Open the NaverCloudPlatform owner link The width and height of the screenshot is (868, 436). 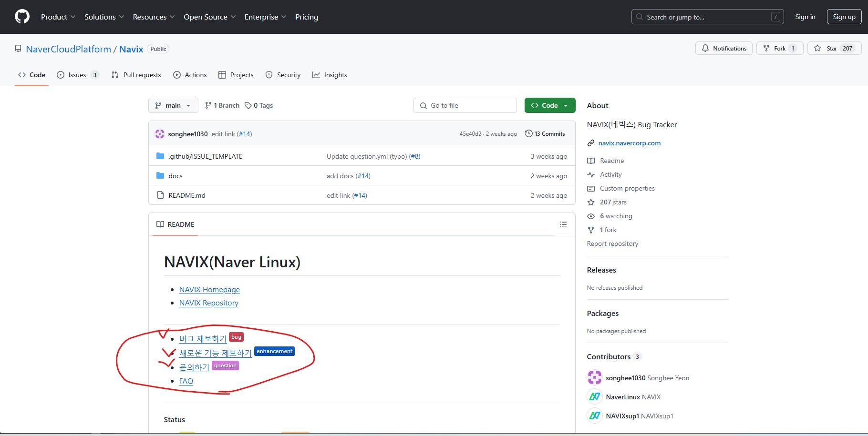pyautogui.click(x=68, y=49)
